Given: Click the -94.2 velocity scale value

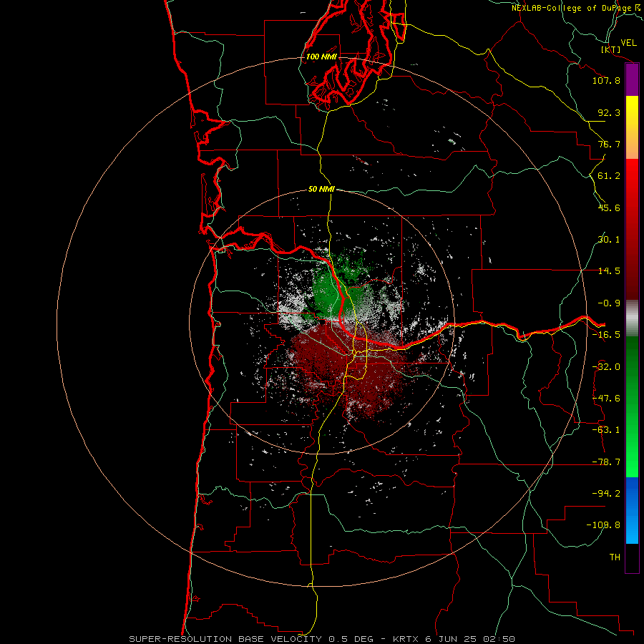Looking at the screenshot, I should [606, 493].
